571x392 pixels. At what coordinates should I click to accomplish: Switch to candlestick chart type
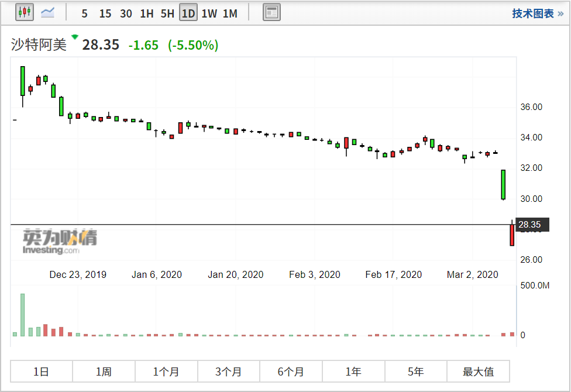[25, 12]
